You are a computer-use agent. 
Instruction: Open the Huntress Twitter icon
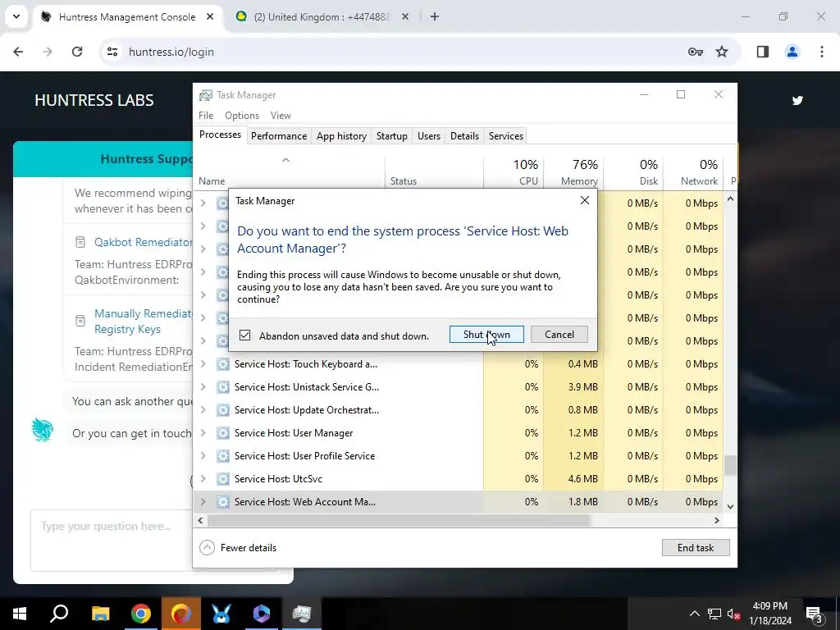click(797, 100)
